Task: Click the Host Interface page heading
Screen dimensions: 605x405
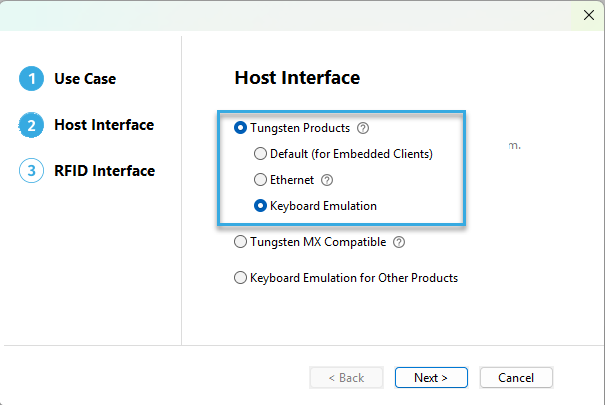Action: (297, 78)
